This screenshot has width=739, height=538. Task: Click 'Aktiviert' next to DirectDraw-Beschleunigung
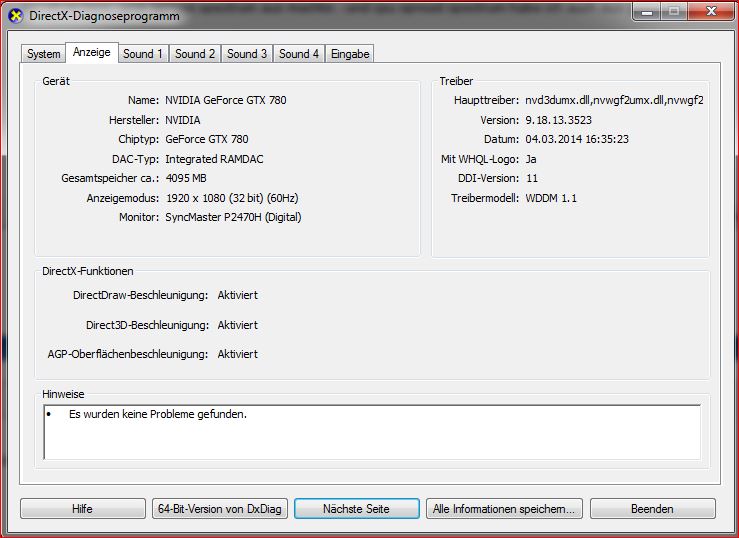click(x=238, y=295)
